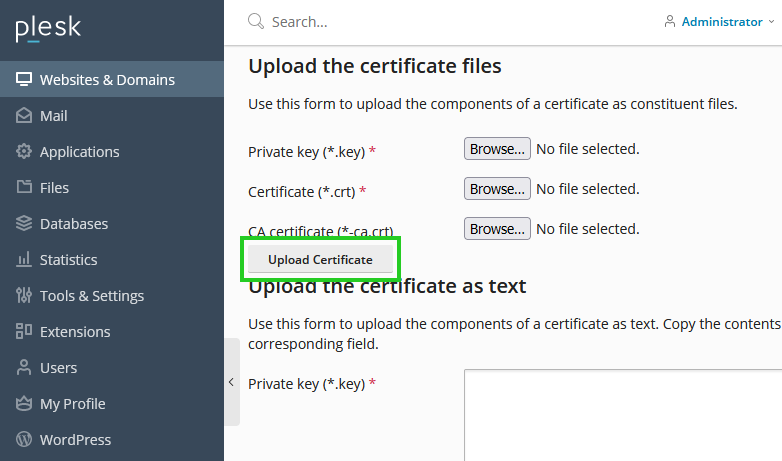This screenshot has width=782, height=461.
Task: Click 'No file selected.' beside CA certificate
Action: [x=587, y=229]
